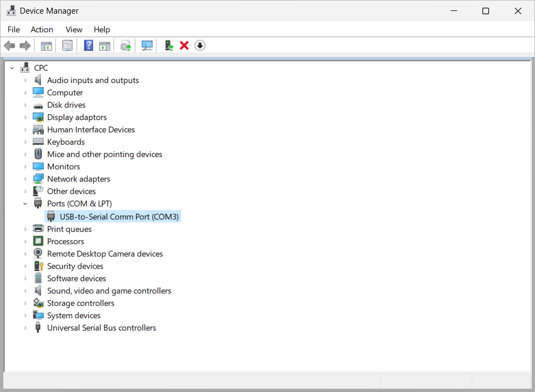Image resolution: width=535 pixels, height=392 pixels.
Task: Open the File menu
Action: coord(13,30)
